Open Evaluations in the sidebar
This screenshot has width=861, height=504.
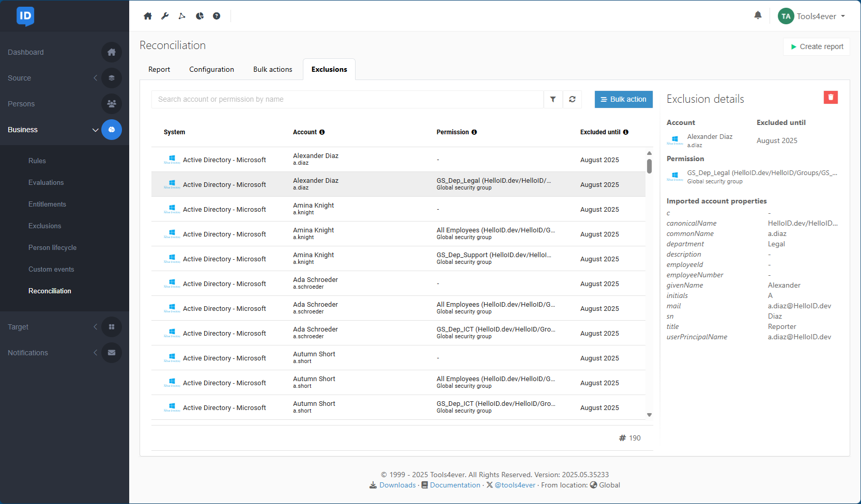point(46,182)
